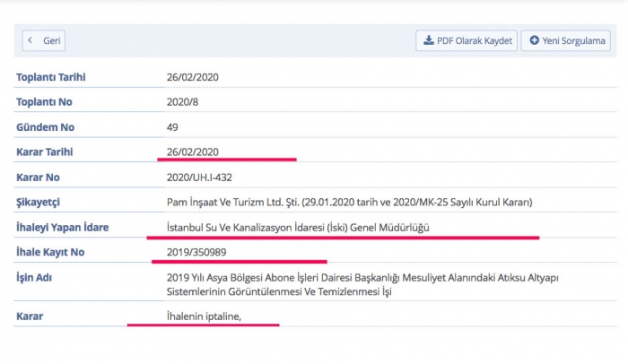Click the plus icon beside Yeni Sorgulama
Image resolution: width=628 pixels, height=364 pixels.
(535, 41)
